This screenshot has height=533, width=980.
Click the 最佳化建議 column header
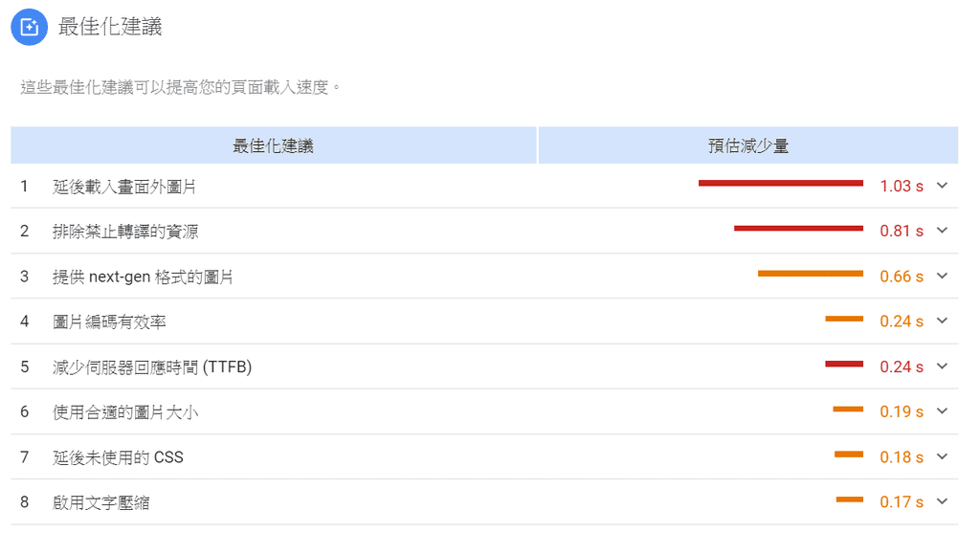(273, 145)
